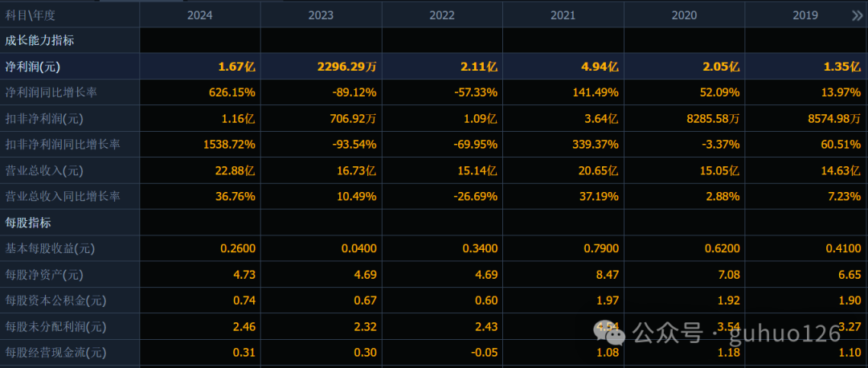Click the double-arrow to show more years
Viewport: 868px width, 368px height.
[x=856, y=15]
